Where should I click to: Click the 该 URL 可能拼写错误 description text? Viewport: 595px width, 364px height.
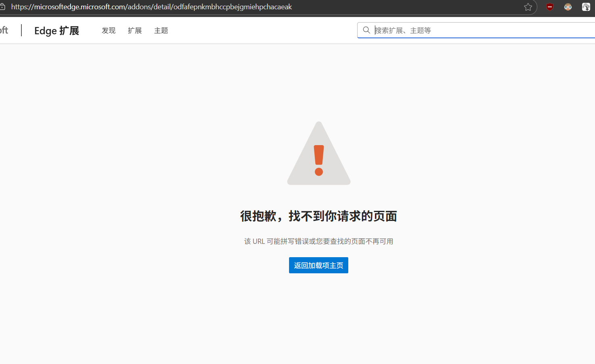(318, 241)
